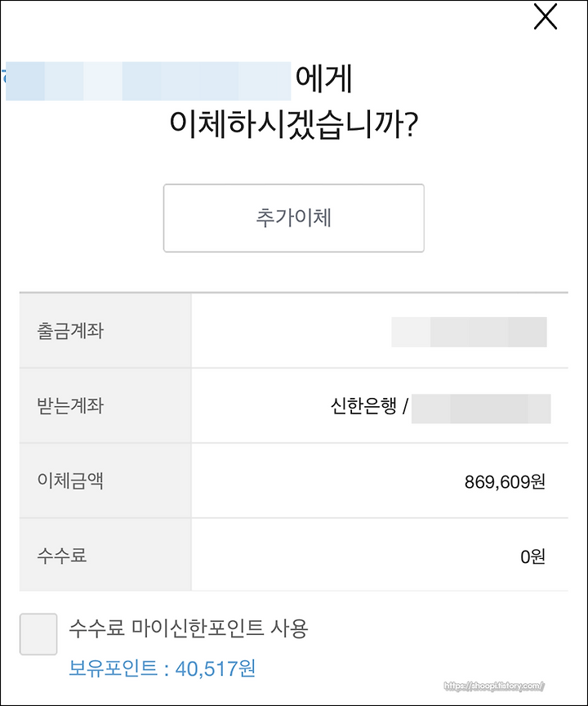The height and width of the screenshot is (706, 588).
Task: Click the 추가이체 button
Action: (294, 218)
